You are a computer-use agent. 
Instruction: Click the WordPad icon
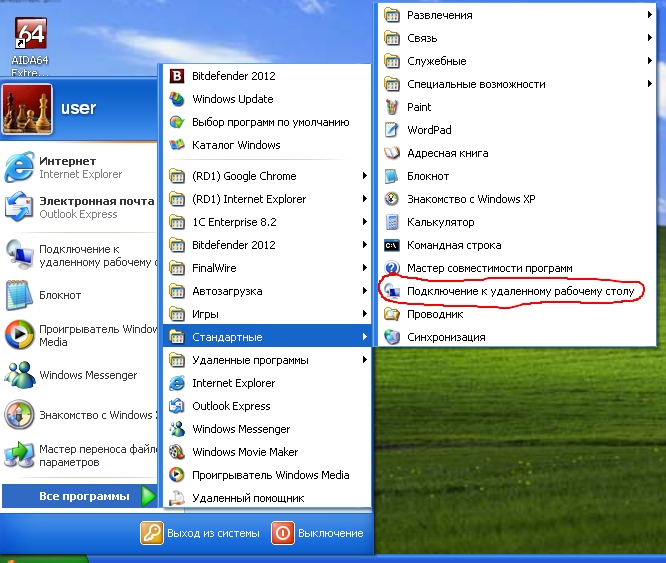392,130
